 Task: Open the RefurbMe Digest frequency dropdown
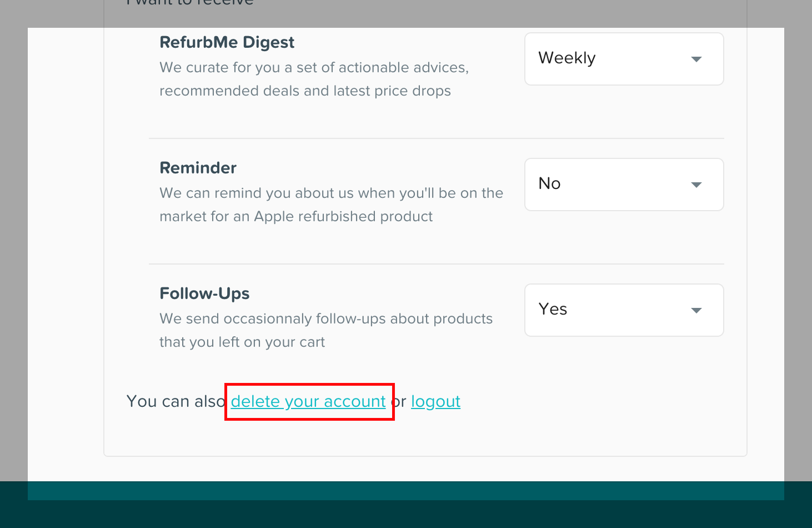click(624, 59)
